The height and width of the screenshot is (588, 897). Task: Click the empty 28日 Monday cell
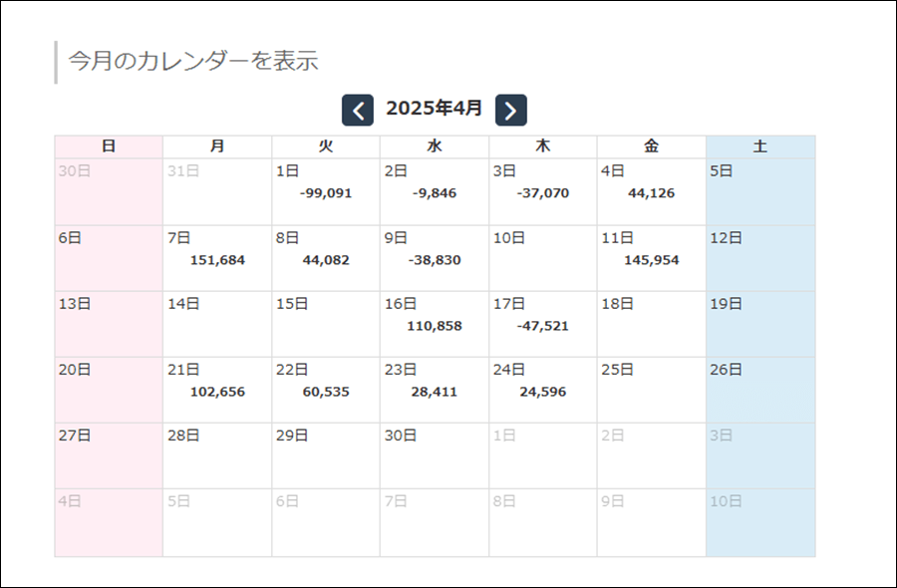[217, 455]
